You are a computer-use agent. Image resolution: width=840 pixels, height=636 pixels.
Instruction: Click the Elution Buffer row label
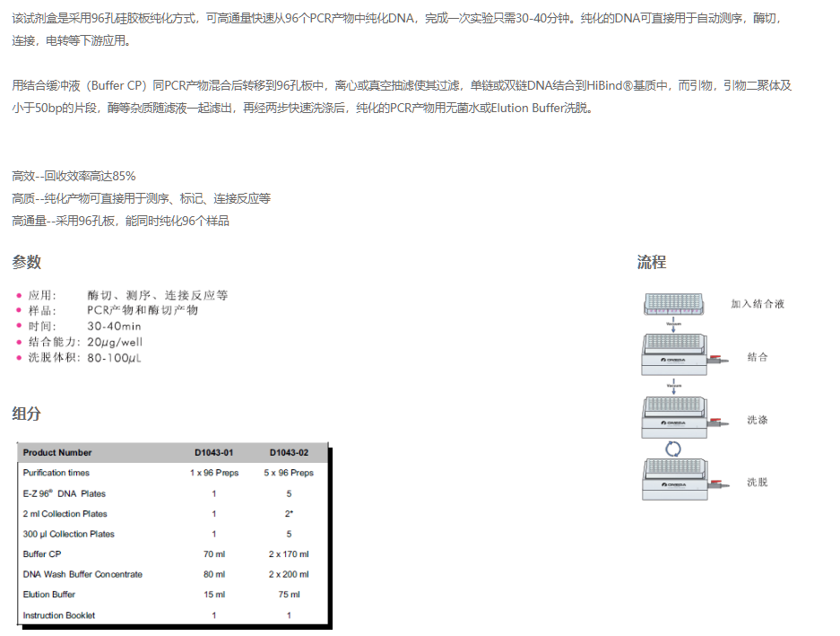coord(49,595)
